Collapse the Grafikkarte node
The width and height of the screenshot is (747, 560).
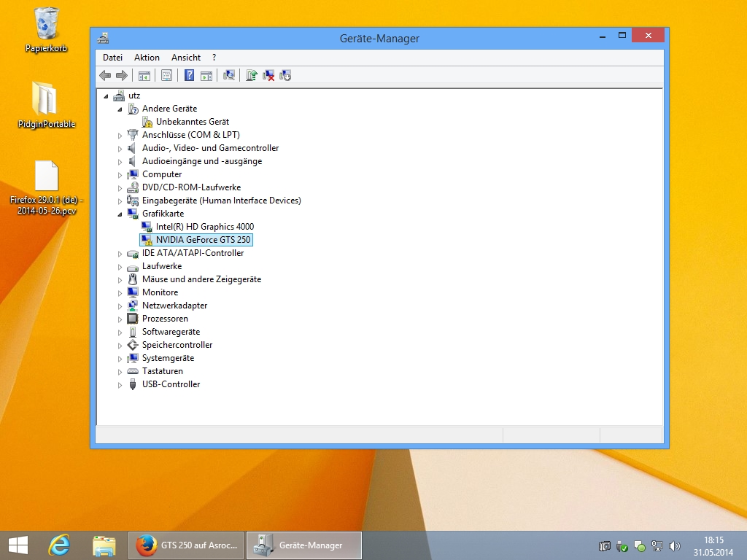pos(120,214)
